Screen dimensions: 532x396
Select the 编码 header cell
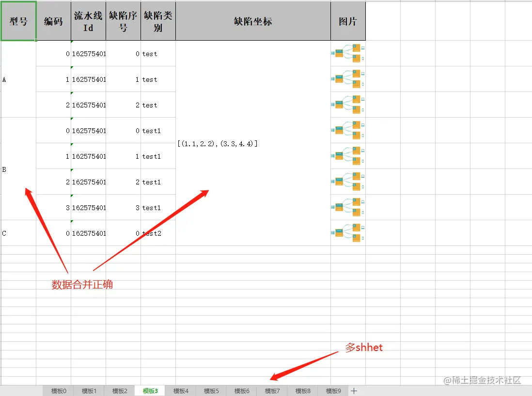coord(54,21)
